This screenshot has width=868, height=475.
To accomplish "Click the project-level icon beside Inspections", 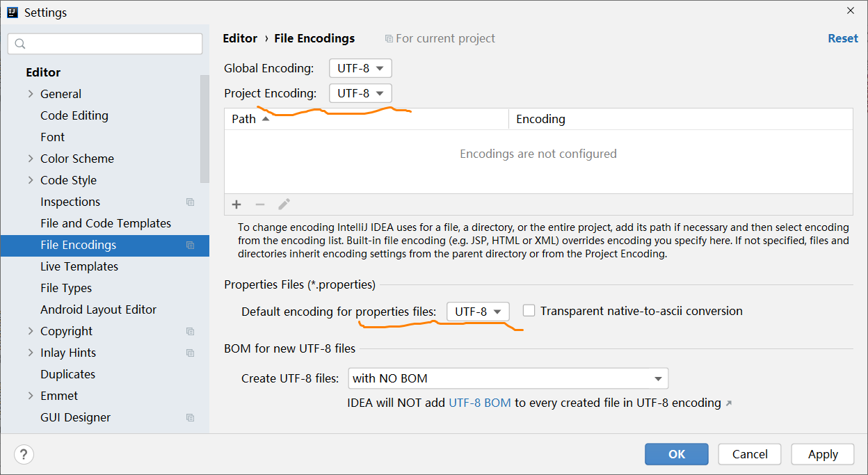I will click(x=190, y=202).
